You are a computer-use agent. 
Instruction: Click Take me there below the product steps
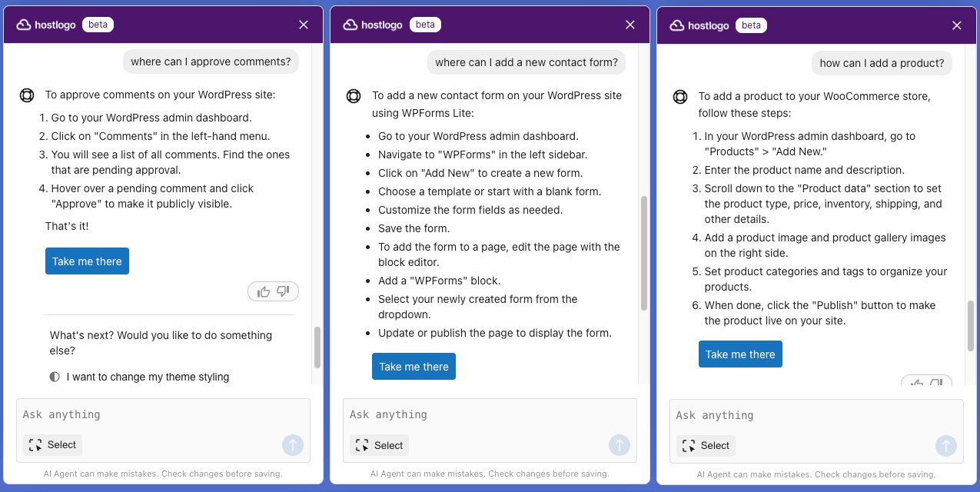point(740,354)
